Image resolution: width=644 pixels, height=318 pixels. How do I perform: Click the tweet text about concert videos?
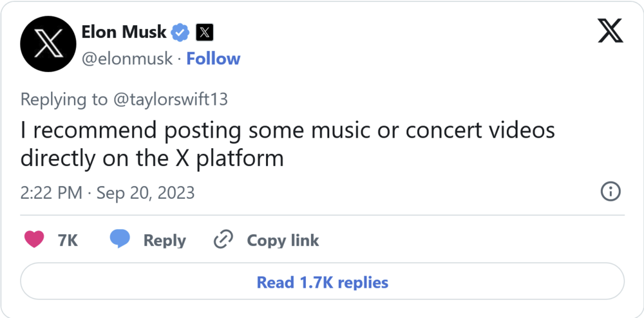click(287, 144)
